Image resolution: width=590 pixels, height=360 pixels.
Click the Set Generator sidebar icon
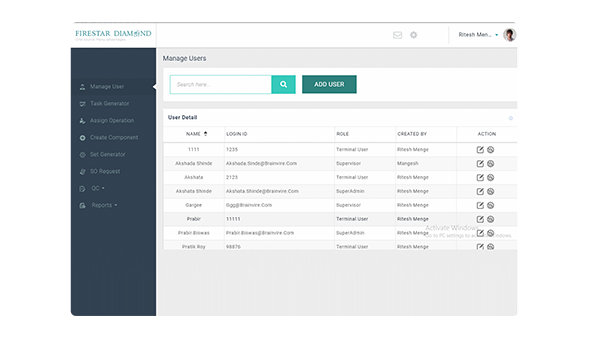pyautogui.click(x=82, y=155)
